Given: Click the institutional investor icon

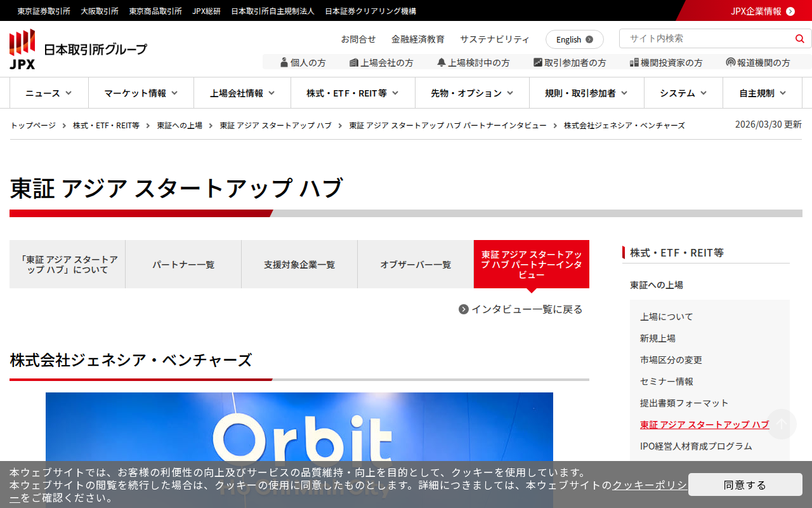Looking at the screenshot, I should [x=634, y=62].
